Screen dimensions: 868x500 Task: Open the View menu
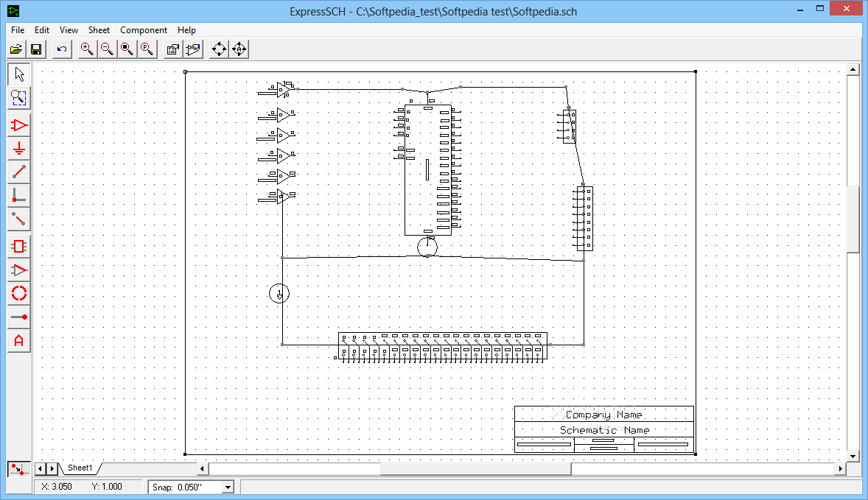click(69, 30)
